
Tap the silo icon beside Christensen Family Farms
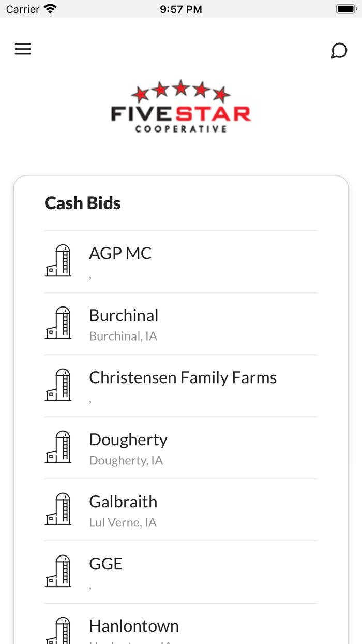[58, 385]
